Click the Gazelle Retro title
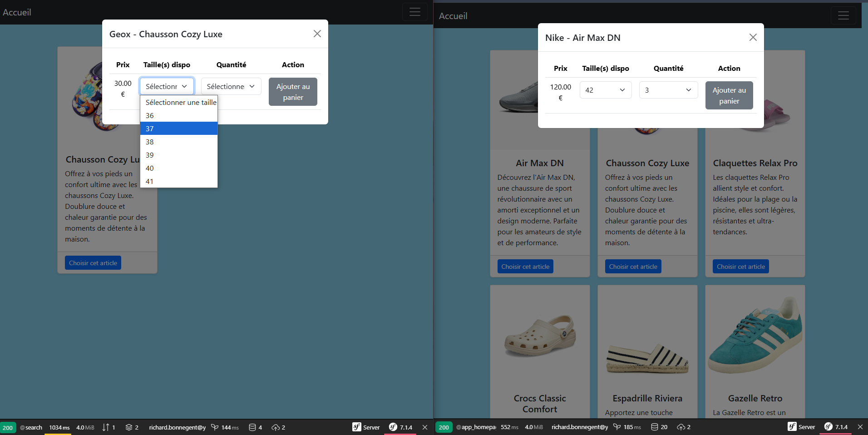Image resolution: width=868 pixels, height=435 pixels. [755, 398]
